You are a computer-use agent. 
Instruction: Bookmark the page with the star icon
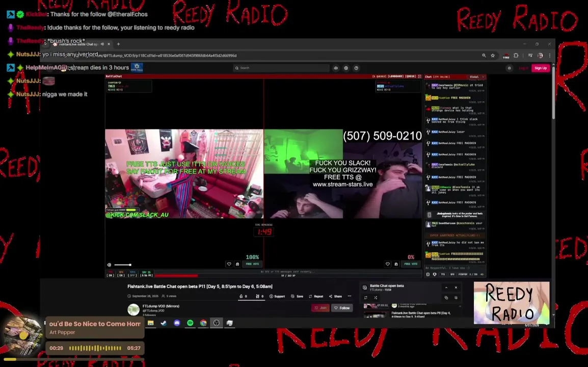click(x=493, y=56)
